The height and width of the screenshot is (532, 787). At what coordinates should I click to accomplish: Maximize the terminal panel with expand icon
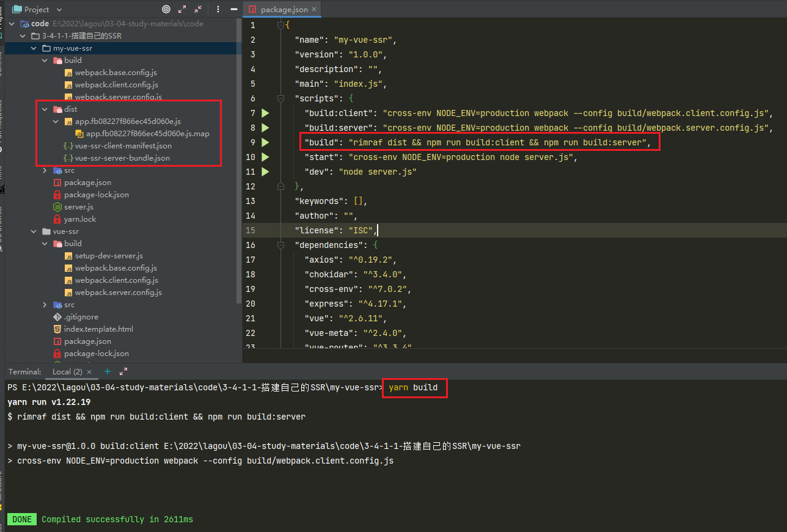123,371
